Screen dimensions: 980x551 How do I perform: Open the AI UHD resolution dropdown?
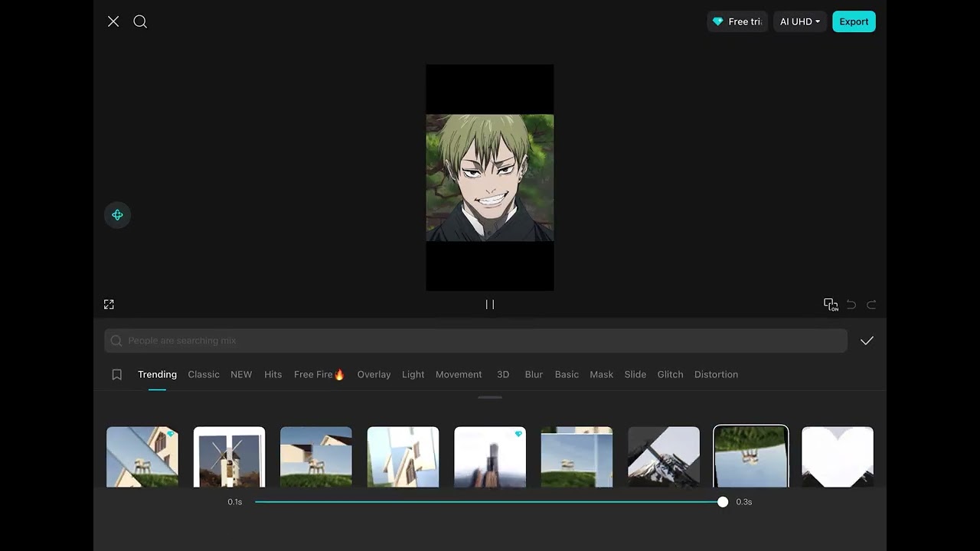(799, 21)
